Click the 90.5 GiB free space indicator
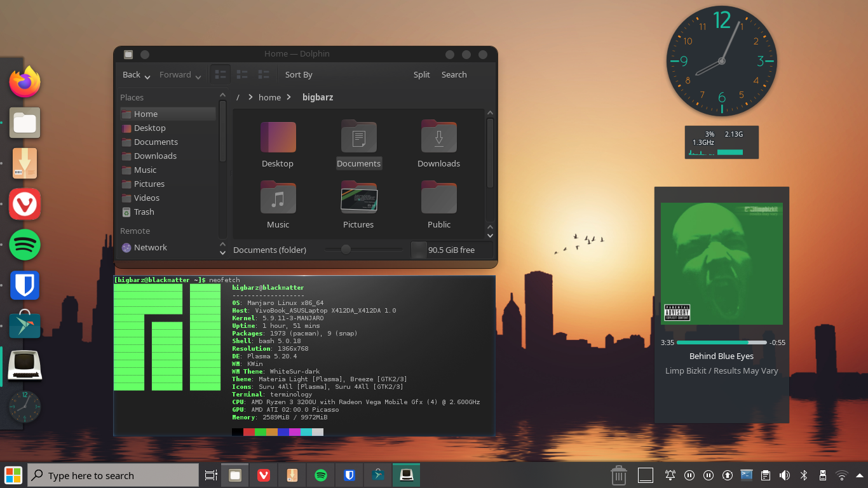The width and height of the screenshot is (868, 488). tap(451, 250)
